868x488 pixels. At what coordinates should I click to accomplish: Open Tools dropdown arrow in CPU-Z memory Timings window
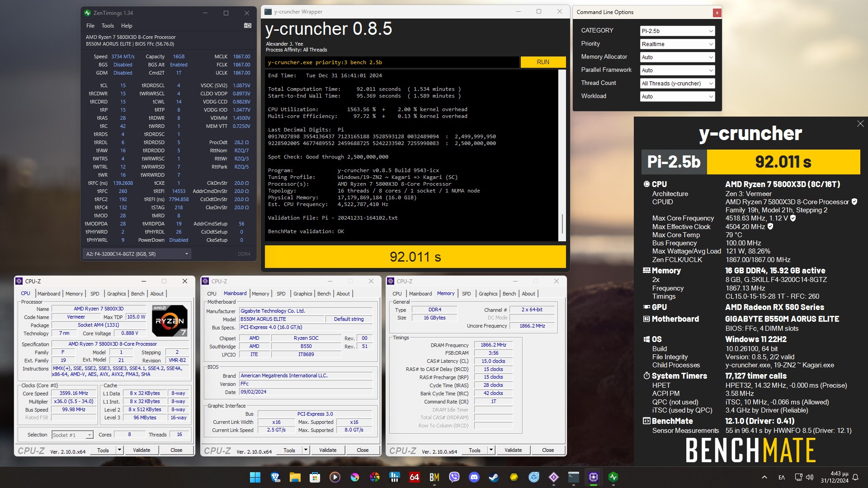491,450
